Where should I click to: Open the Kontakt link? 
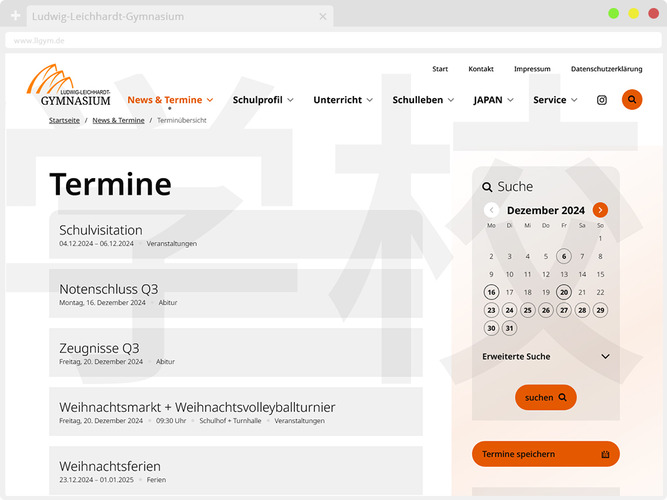481,69
